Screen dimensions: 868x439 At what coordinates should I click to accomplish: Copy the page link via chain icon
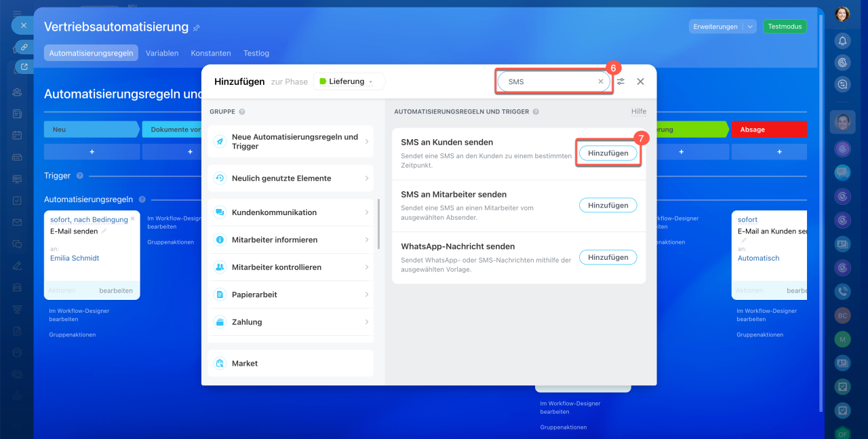coord(24,47)
